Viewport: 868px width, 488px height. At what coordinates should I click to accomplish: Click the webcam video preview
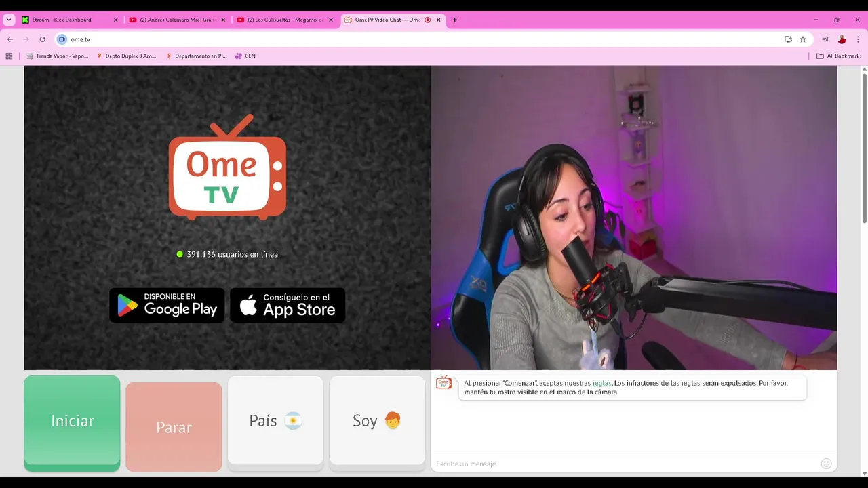pos(633,218)
